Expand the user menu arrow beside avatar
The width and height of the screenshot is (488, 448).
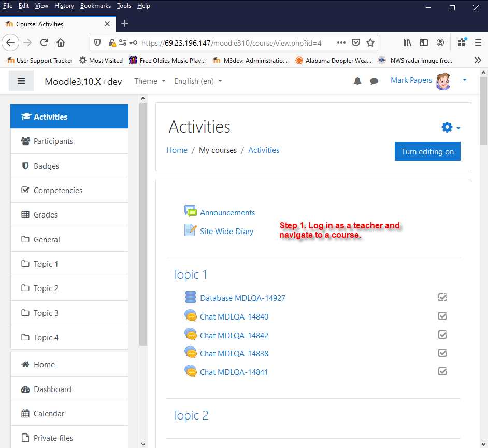coord(464,80)
